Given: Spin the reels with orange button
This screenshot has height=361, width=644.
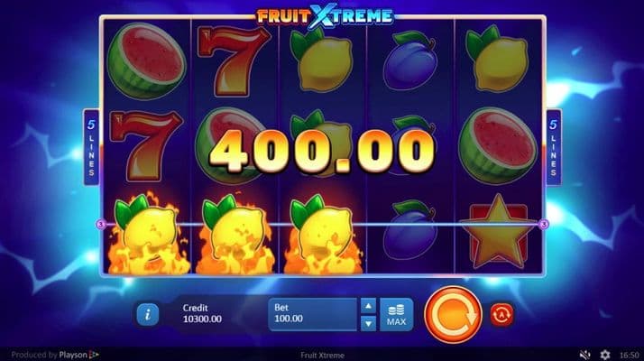Looking at the screenshot, I should tap(453, 315).
